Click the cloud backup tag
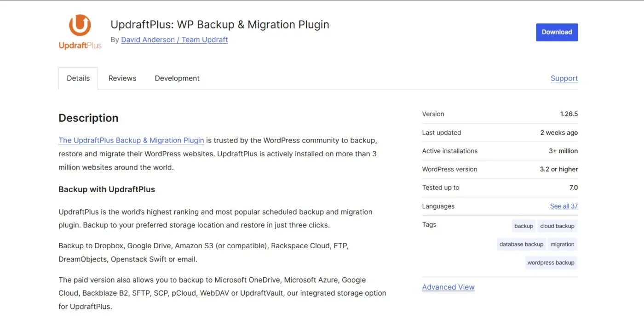The width and height of the screenshot is (644, 319). coord(557,226)
